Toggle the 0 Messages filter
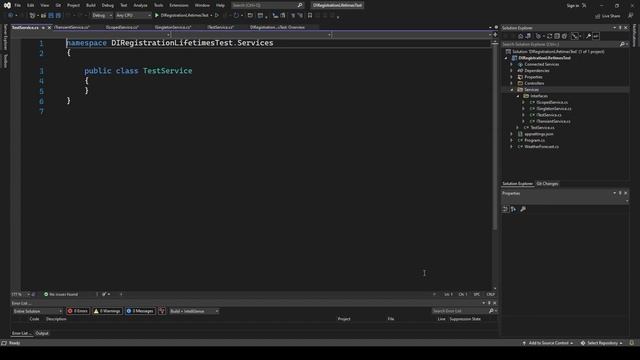Screen dimensions: 640x360 point(140,311)
